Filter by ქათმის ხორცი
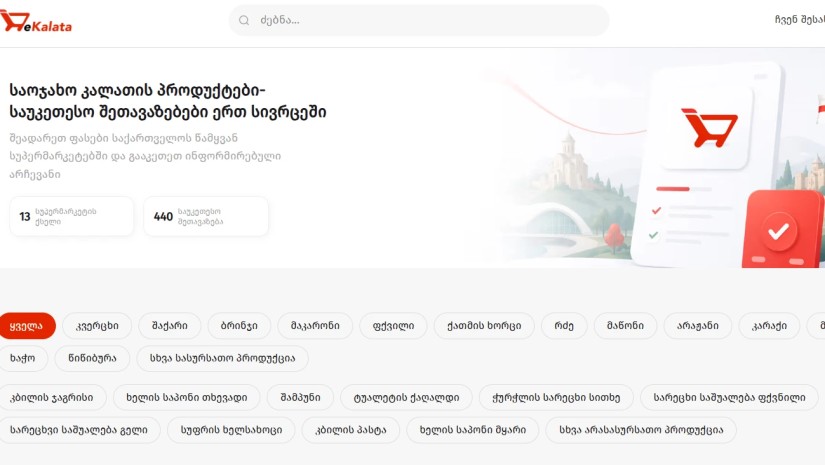Viewport: 825px width, 465px height. click(484, 326)
